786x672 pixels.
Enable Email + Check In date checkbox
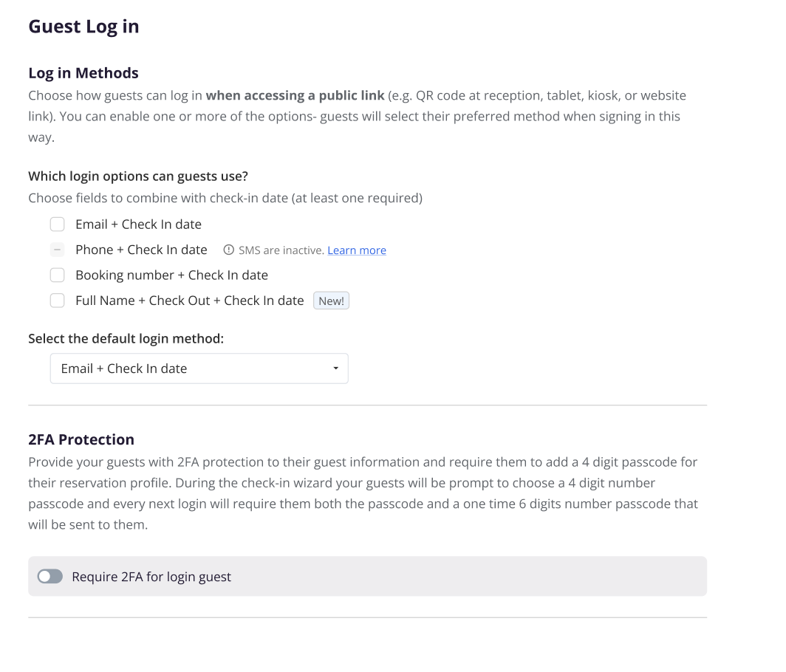coord(58,224)
